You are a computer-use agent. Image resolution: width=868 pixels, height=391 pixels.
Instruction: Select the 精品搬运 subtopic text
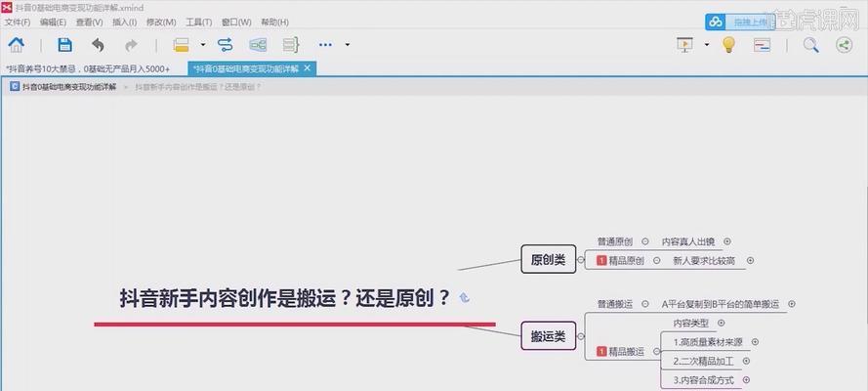(x=627, y=351)
